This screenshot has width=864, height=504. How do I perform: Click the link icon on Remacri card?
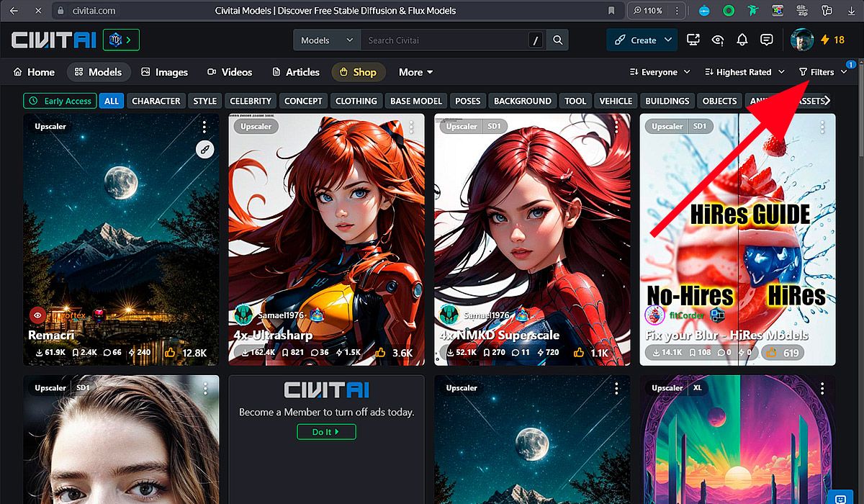tap(205, 150)
